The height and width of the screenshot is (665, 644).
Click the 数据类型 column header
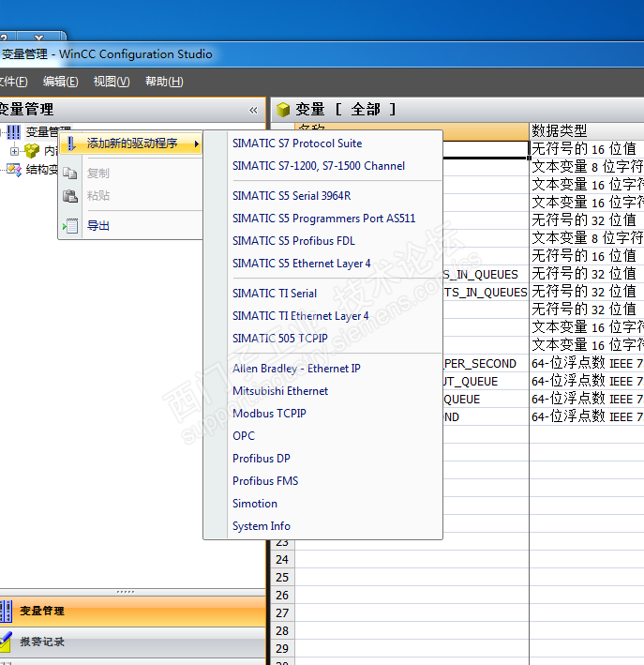point(587,130)
